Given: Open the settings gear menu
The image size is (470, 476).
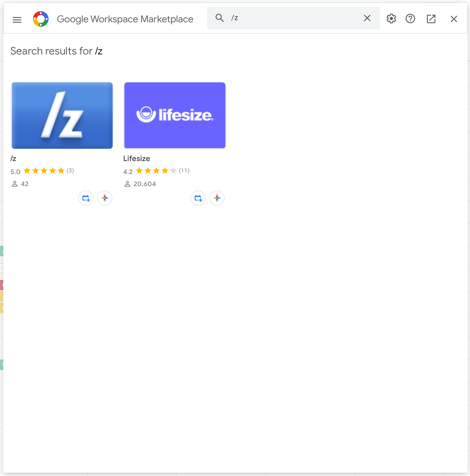Looking at the screenshot, I should pos(391,19).
